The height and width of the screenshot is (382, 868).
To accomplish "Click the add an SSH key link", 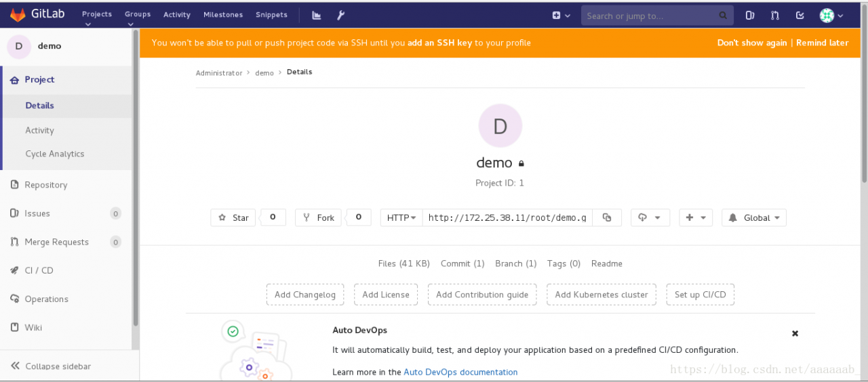I will point(439,43).
